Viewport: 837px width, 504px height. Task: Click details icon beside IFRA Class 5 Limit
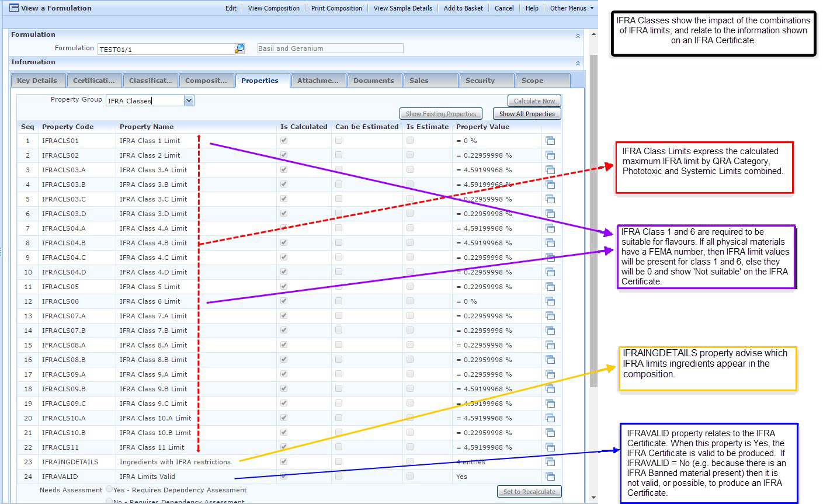[550, 286]
